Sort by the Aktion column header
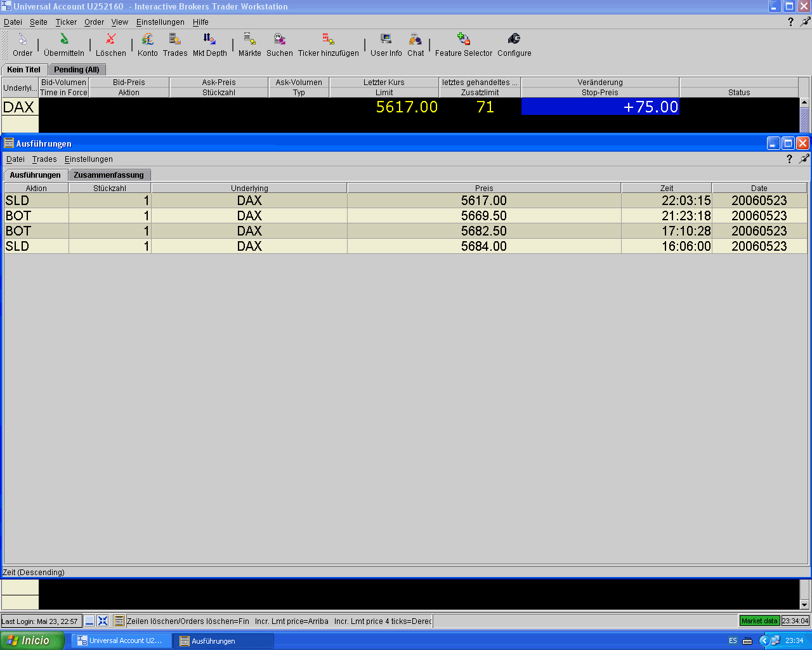This screenshot has height=650, width=812. 36,188
